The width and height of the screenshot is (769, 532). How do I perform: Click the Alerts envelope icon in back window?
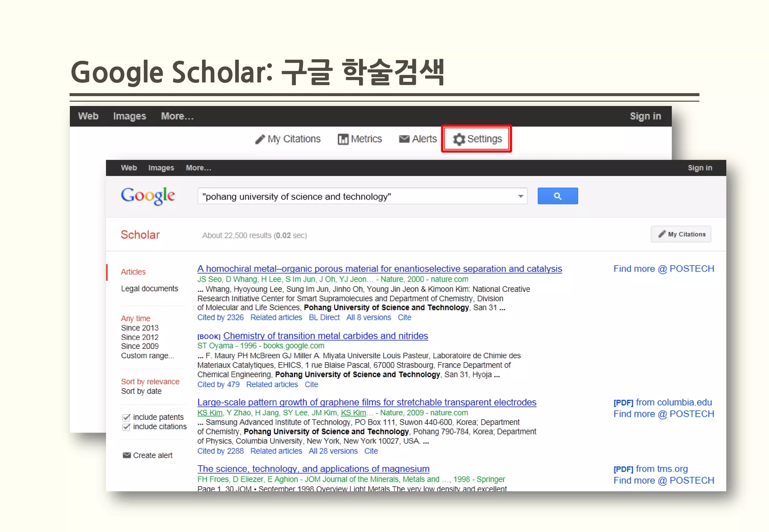coord(404,139)
